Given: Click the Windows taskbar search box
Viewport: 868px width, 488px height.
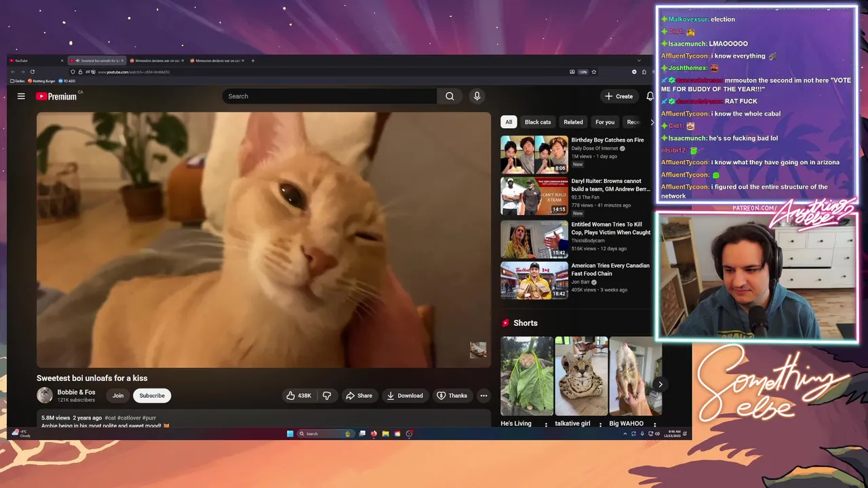Looking at the screenshot, I should tap(325, 434).
